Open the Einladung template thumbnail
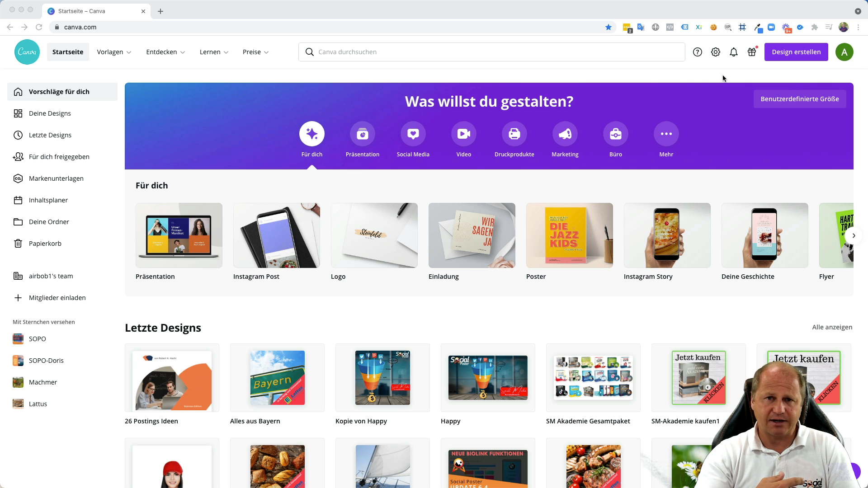Image resolution: width=868 pixels, height=488 pixels. (x=472, y=235)
